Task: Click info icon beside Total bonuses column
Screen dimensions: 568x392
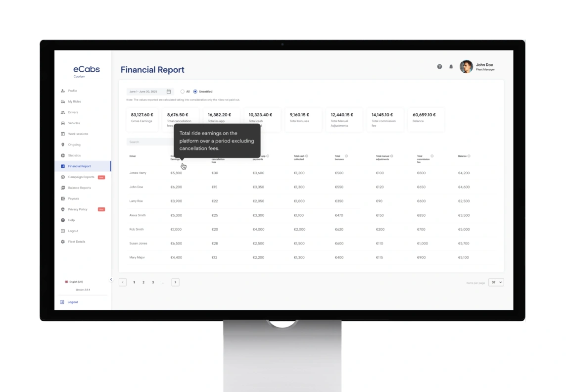Action: point(346,156)
